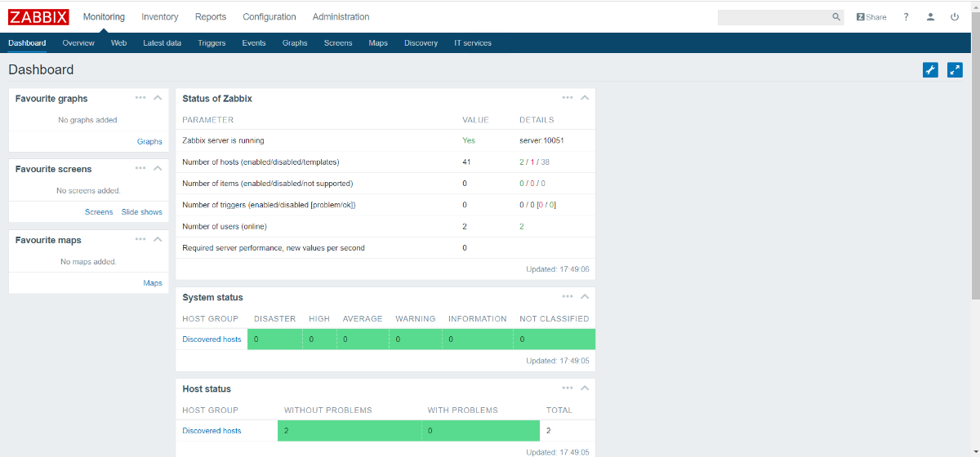The height and width of the screenshot is (457, 980).
Task: Open the Administration main menu
Action: 341,17
